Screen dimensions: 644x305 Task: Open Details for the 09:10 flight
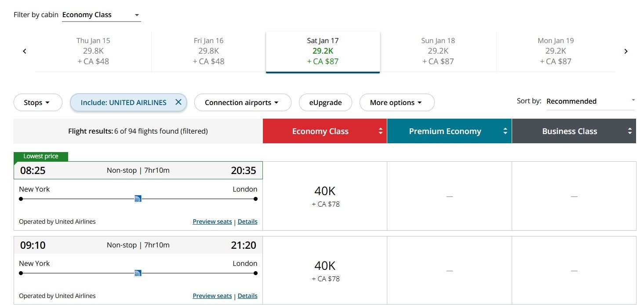[x=247, y=296]
